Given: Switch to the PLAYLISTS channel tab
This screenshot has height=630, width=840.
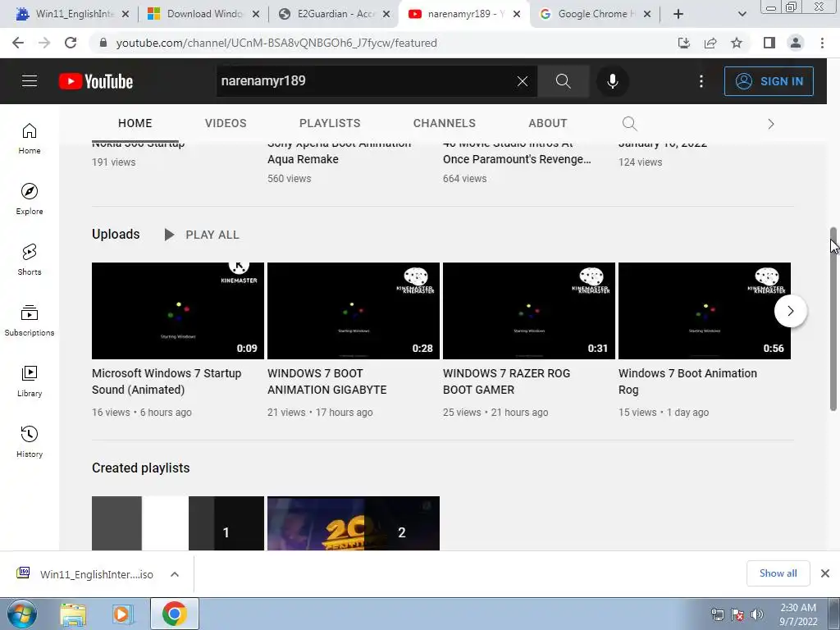Looking at the screenshot, I should tap(330, 123).
